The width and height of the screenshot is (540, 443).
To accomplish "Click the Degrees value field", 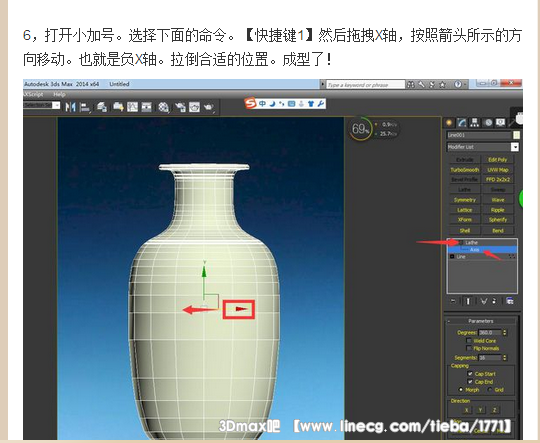I will [x=490, y=332].
